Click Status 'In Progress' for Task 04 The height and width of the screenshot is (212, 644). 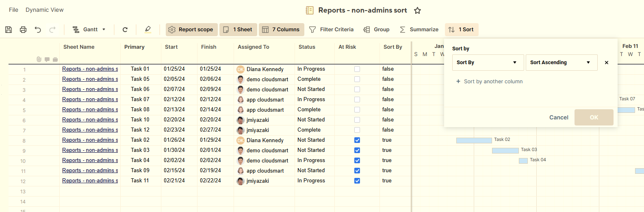pyautogui.click(x=311, y=160)
